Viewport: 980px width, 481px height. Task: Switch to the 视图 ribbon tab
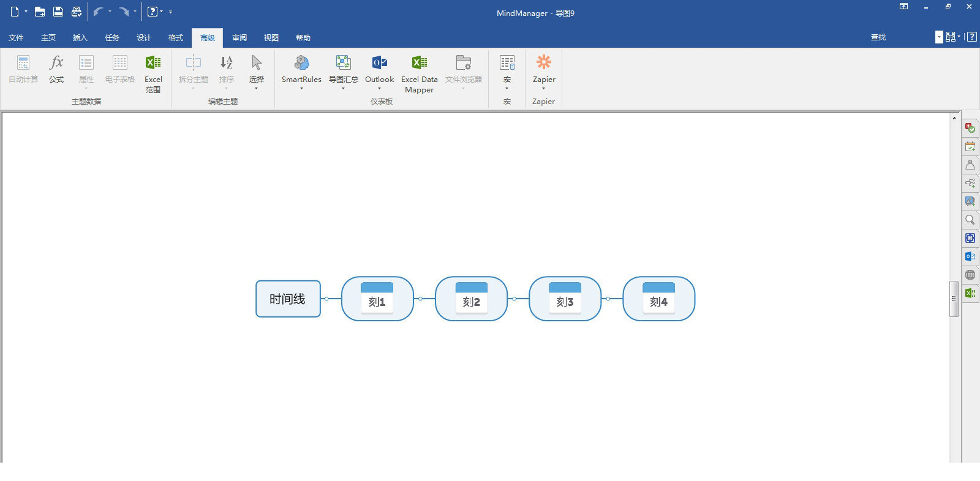(271, 38)
